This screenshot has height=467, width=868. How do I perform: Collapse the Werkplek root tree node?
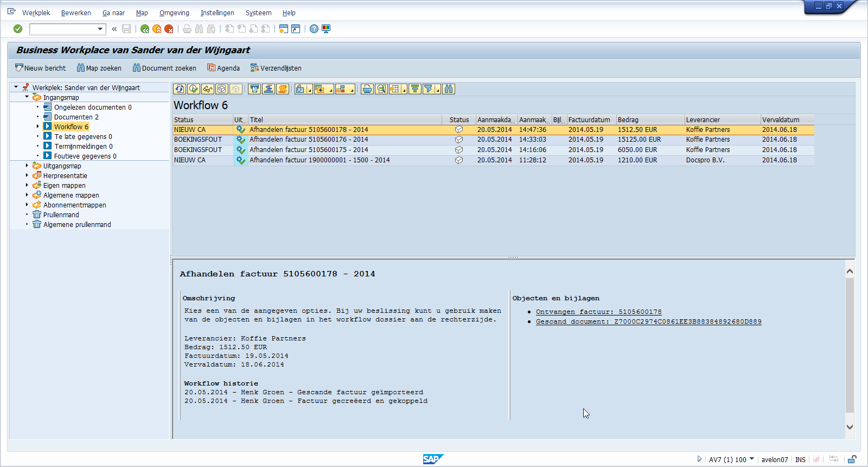pyautogui.click(x=16, y=87)
